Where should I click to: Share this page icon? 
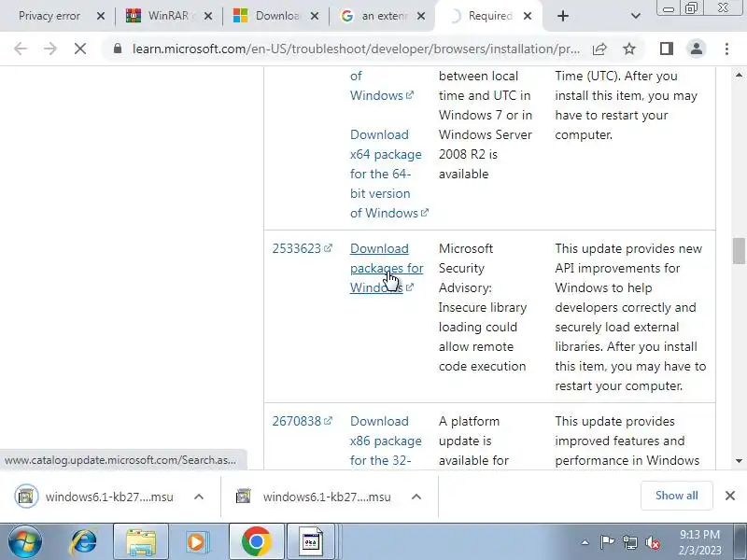pos(599,49)
